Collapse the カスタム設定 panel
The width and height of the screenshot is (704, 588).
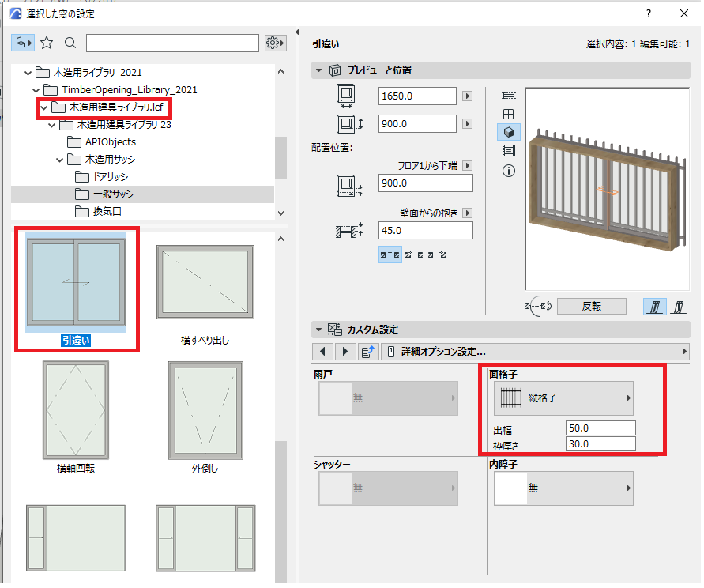(x=318, y=330)
